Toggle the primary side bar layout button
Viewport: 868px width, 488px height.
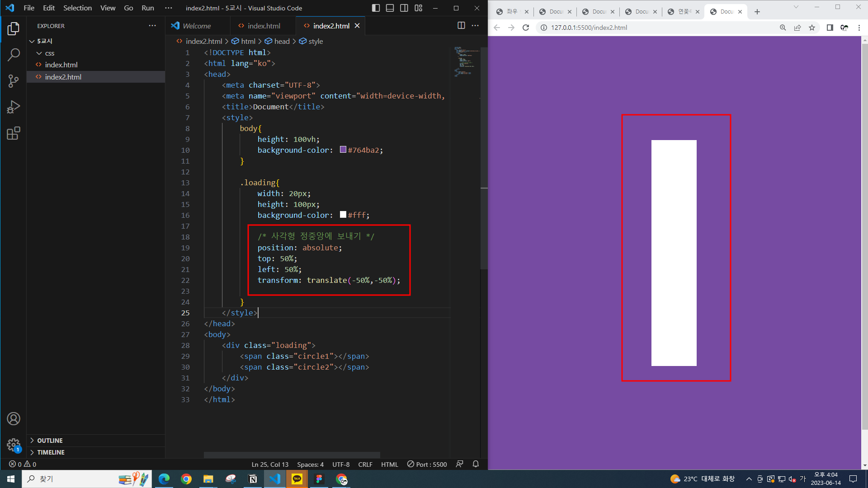click(x=376, y=8)
